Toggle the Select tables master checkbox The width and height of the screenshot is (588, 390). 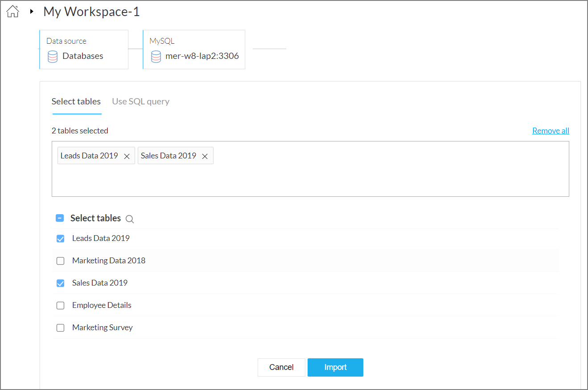pyautogui.click(x=60, y=218)
